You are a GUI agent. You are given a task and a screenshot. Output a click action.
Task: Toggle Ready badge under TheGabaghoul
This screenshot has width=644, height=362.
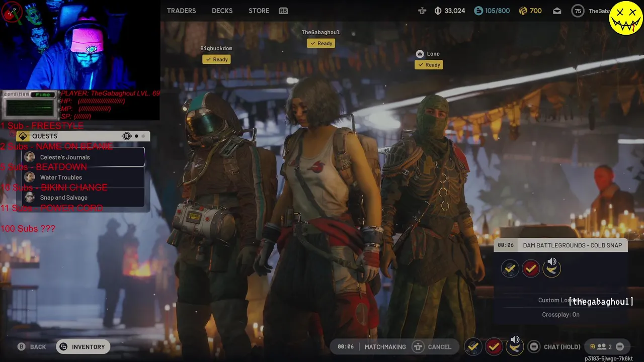click(321, 43)
